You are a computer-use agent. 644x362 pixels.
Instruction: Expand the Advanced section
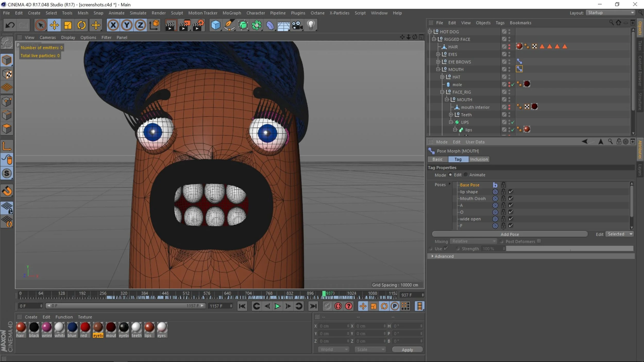tap(432, 256)
